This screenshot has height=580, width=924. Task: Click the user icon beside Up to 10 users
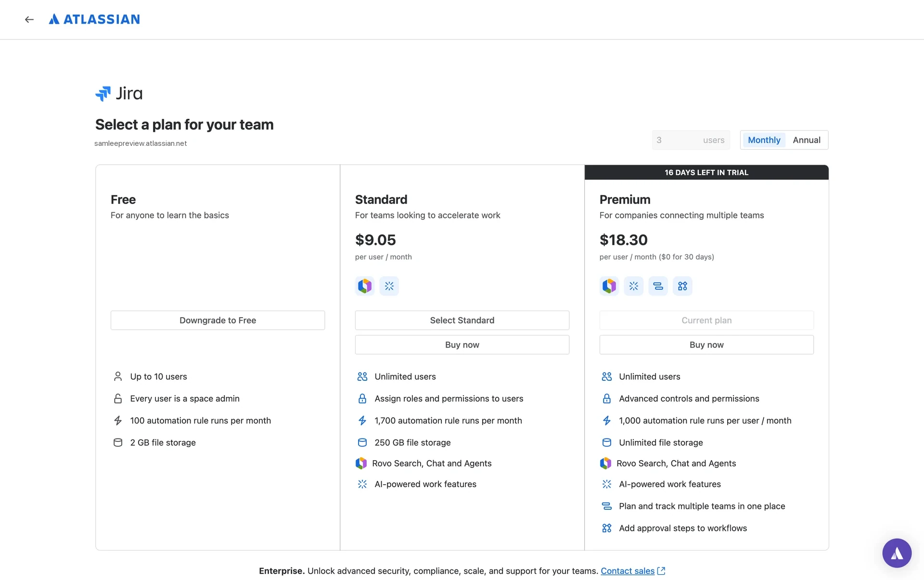118,376
